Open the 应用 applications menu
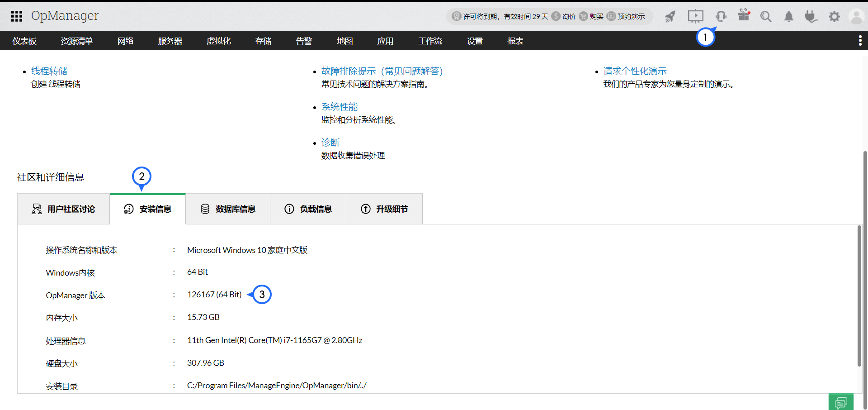 click(386, 41)
